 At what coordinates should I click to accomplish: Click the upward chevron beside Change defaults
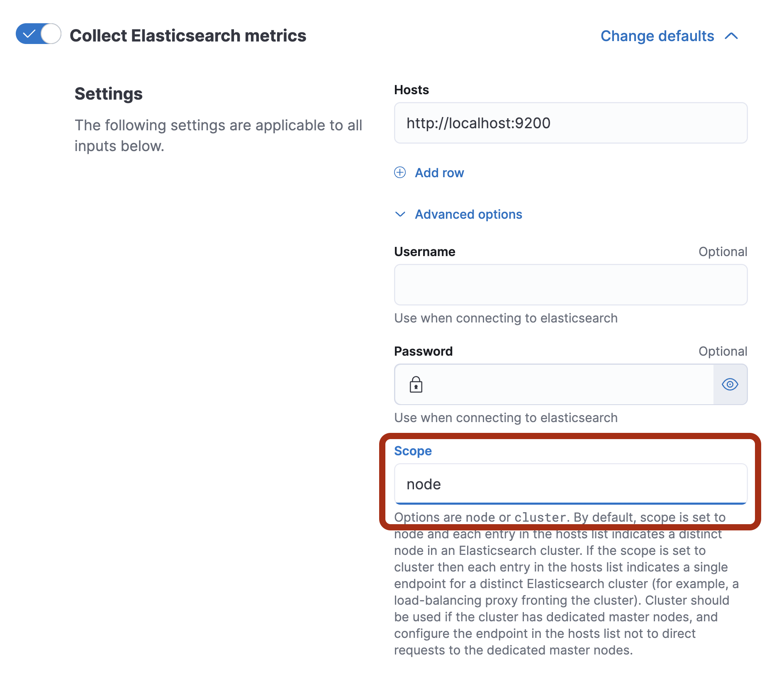point(733,36)
